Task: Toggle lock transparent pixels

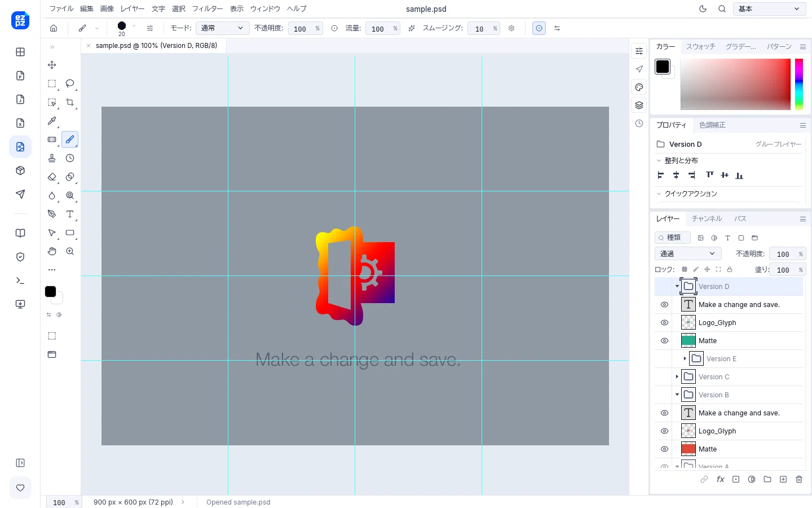Action: coord(685,269)
